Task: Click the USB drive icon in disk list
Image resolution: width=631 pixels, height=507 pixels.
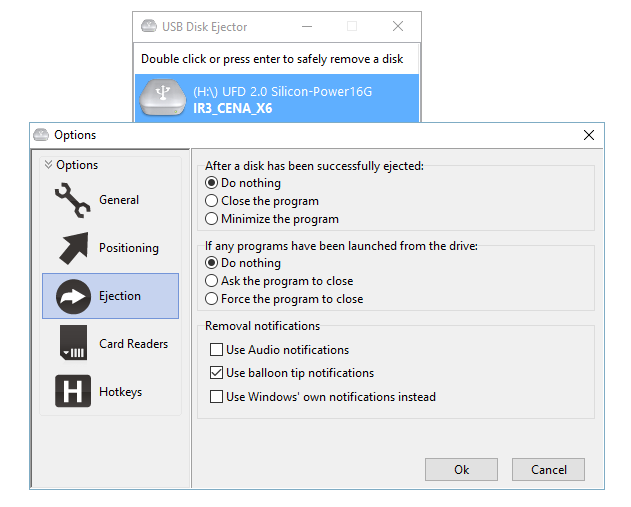Action: (x=162, y=98)
